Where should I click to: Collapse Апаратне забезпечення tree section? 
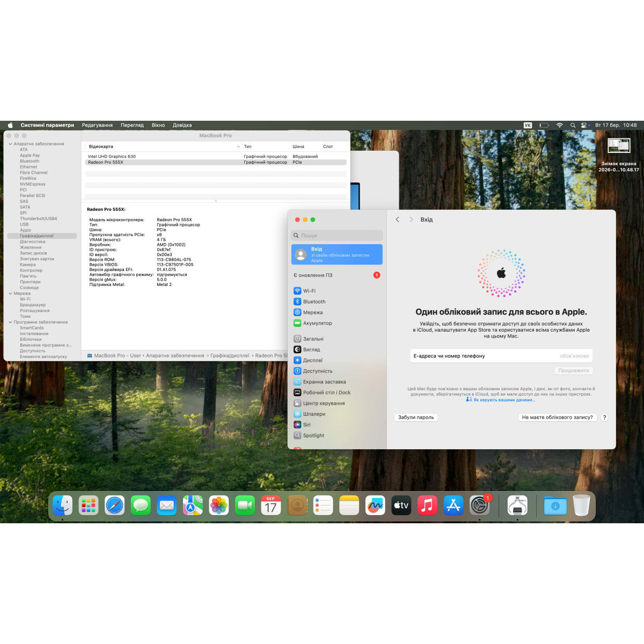pos(10,144)
